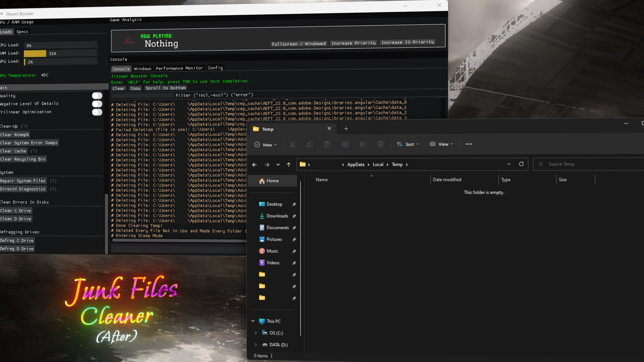Switch to the Performance Monitor tab

pyautogui.click(x=179, y=68)
